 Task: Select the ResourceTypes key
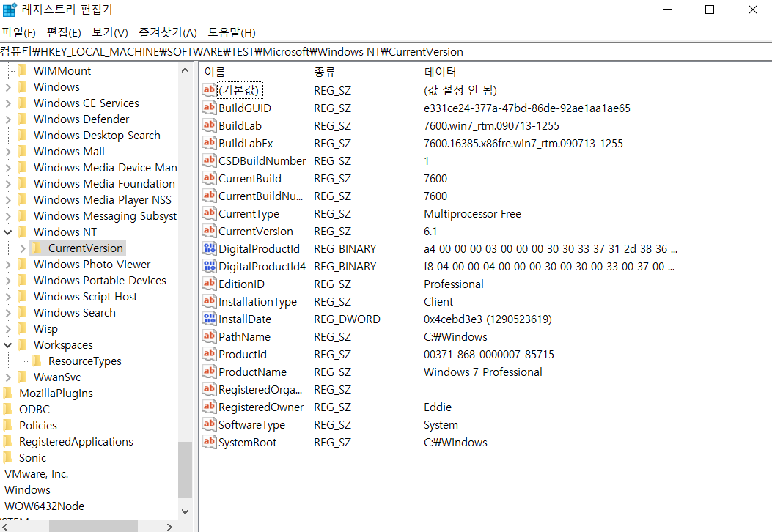click(x=85, y=361)
